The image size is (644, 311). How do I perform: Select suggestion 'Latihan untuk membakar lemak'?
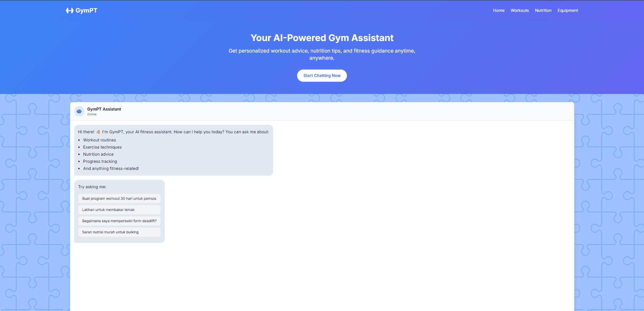click(119, 210)
